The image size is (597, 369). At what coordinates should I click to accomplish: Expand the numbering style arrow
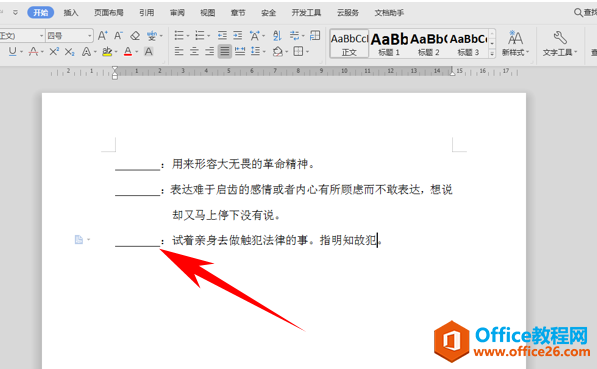209,36
